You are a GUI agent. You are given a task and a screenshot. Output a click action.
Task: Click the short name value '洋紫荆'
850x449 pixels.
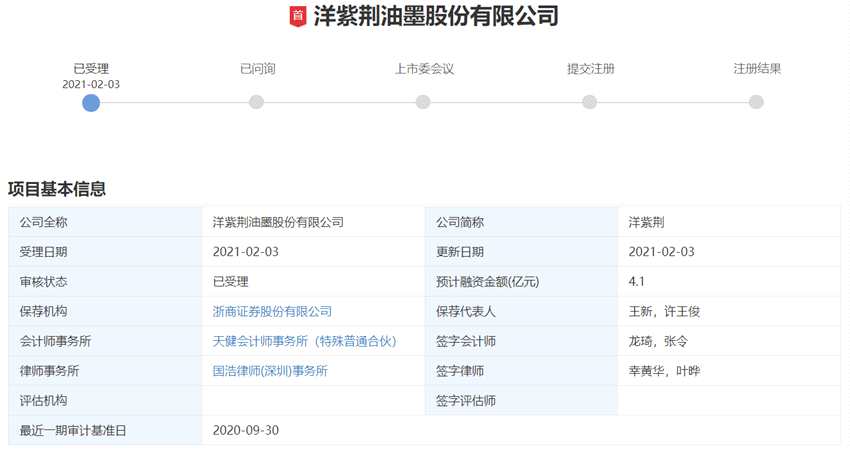click(x=646, y=222)
